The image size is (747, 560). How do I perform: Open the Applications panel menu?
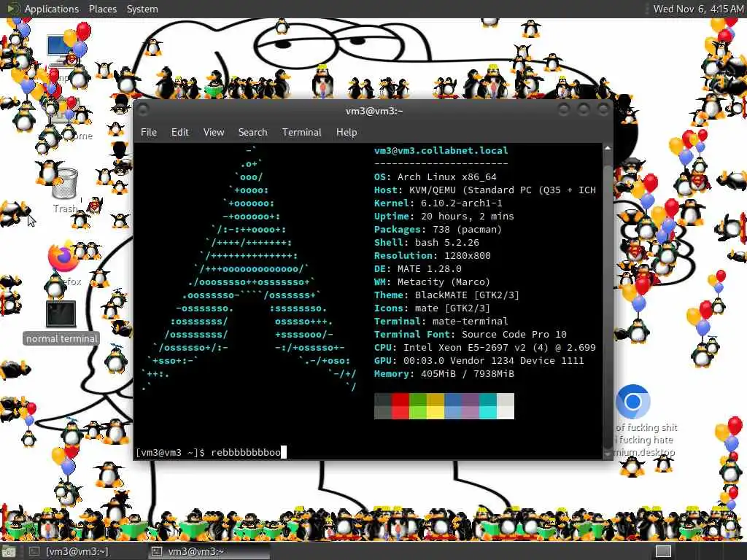point(52,9)
